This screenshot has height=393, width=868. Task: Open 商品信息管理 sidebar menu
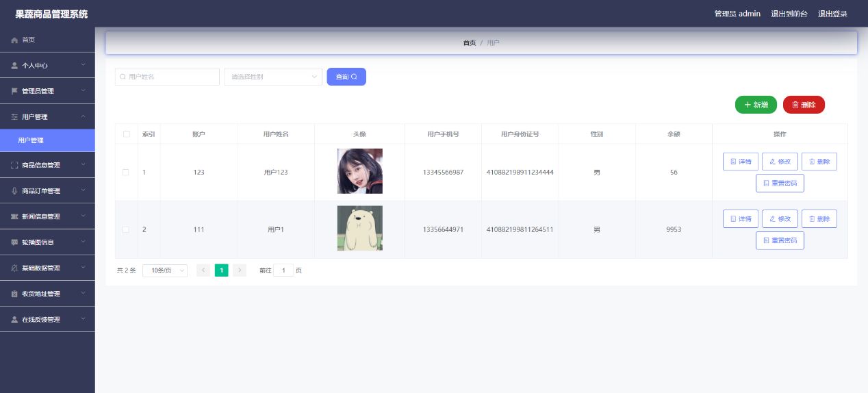tap(47, 165)
